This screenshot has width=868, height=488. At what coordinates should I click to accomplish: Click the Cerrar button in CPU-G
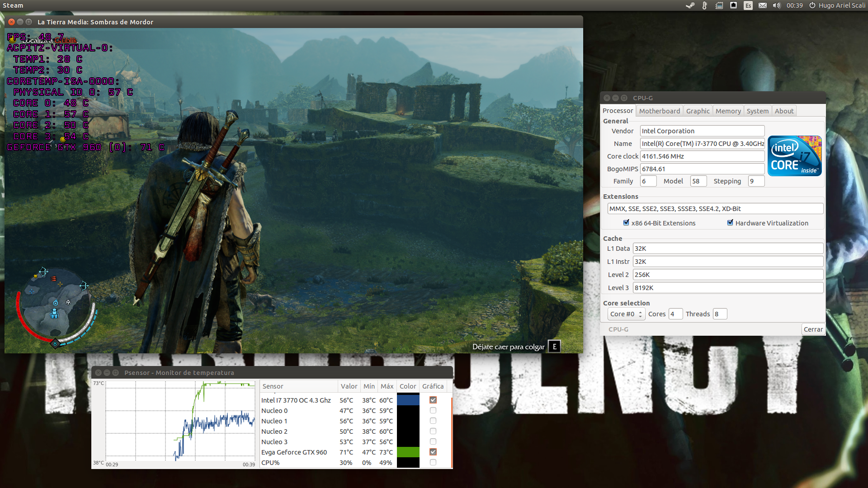point(813,329)
